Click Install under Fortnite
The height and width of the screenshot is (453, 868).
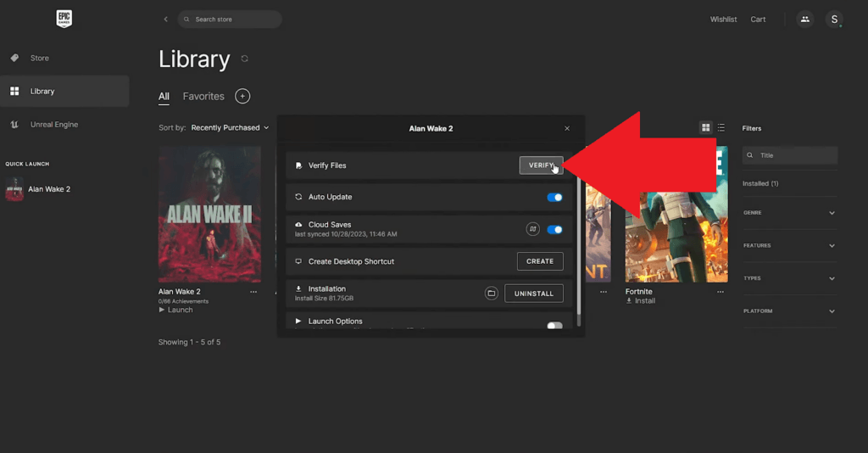(641, 301)
